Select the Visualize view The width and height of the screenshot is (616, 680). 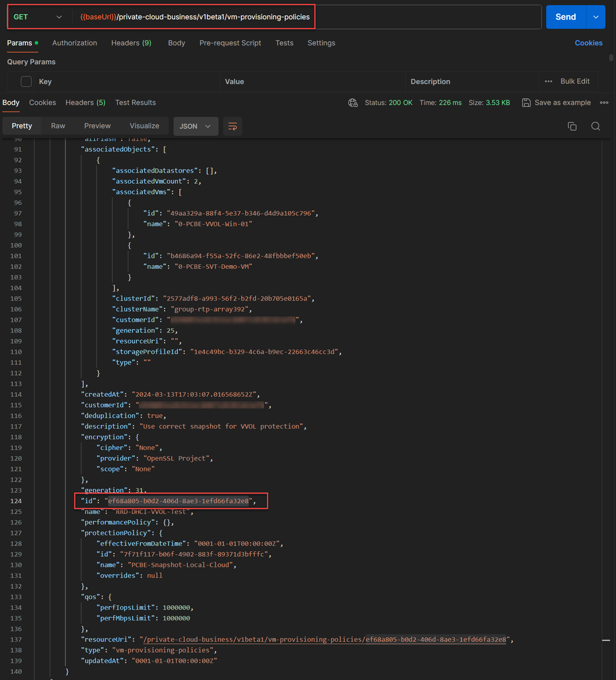[144, 126]
